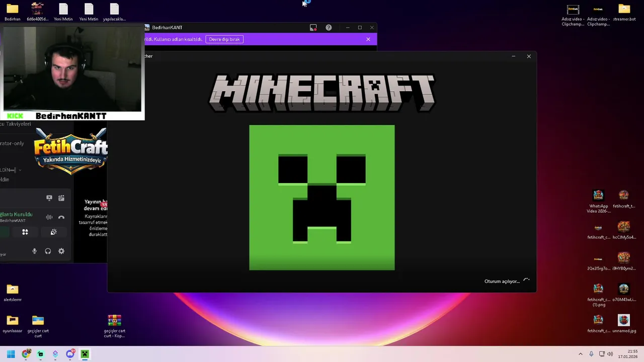
Task: Open the 'i9HY80ym2...' desktop image
Action: 624,261
